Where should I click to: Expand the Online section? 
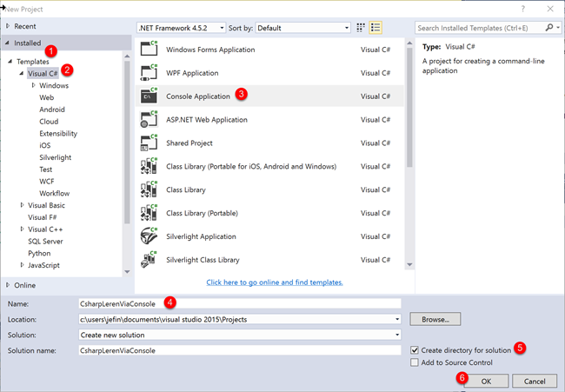coord(8,285)
